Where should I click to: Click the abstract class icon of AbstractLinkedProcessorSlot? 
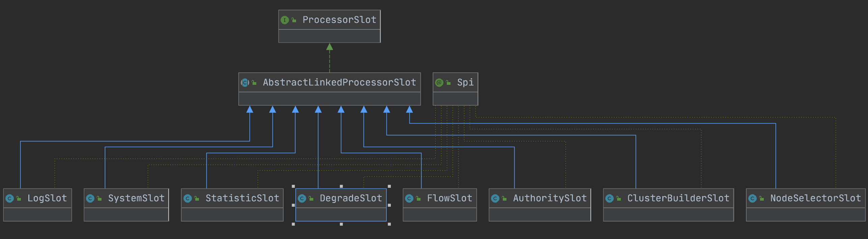[245, 82]
